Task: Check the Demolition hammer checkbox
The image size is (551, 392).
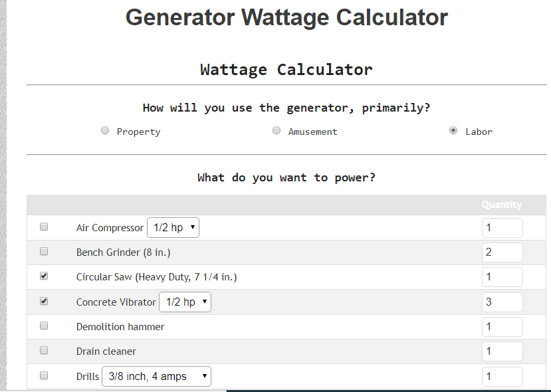Action: pyautogui.click(x=44, y=326)
